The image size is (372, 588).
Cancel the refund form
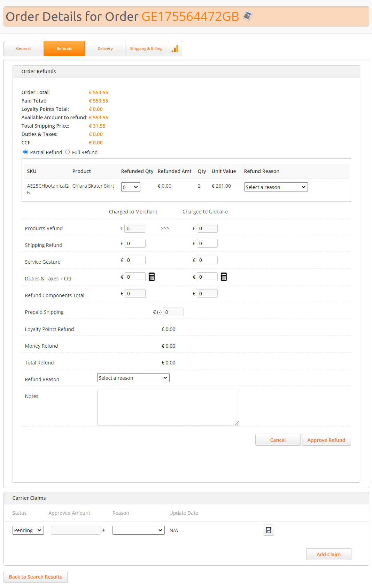tap(278, 440)
